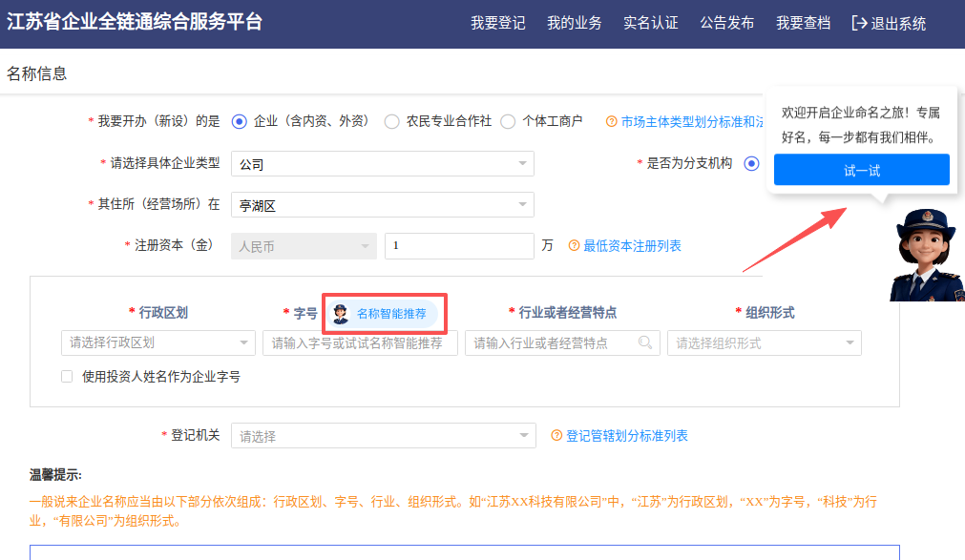Click the 试一试 button

[862, 170]
